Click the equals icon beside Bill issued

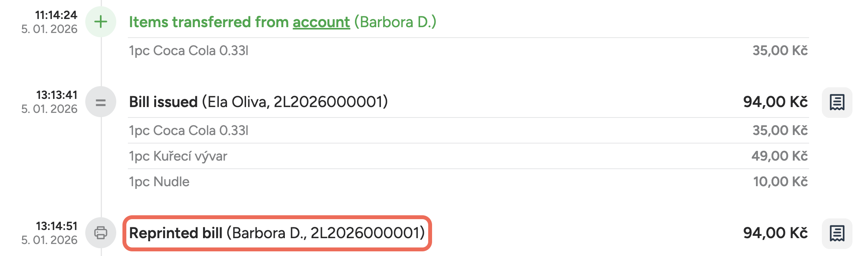pos(101,102)
